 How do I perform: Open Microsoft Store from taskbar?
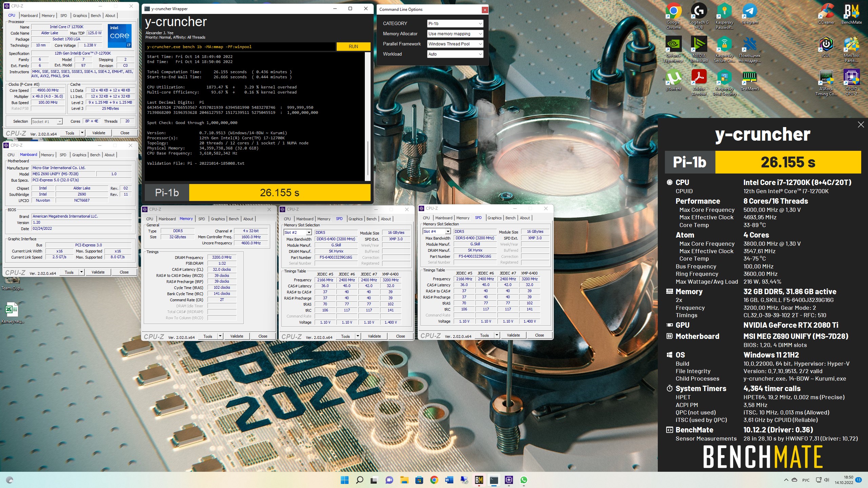pos(419,480)
